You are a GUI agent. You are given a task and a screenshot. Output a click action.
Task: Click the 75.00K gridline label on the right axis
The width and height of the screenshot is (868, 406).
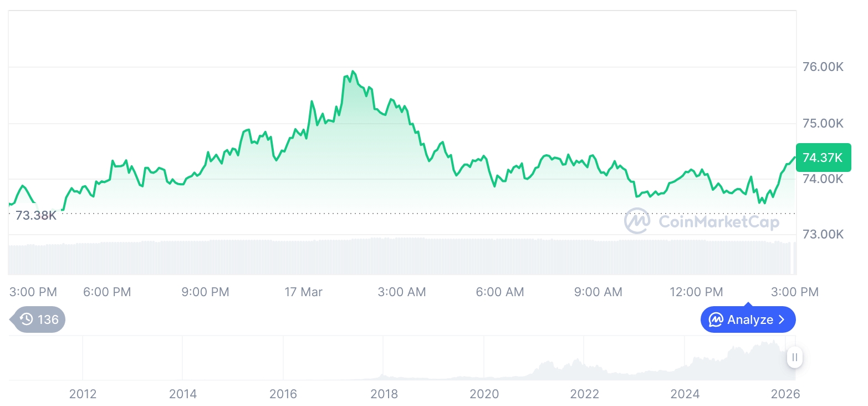pyautogui.click(x=823, y=123)
